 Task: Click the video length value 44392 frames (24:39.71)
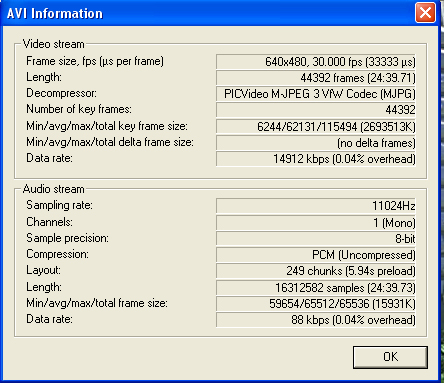tap(316, 78)
